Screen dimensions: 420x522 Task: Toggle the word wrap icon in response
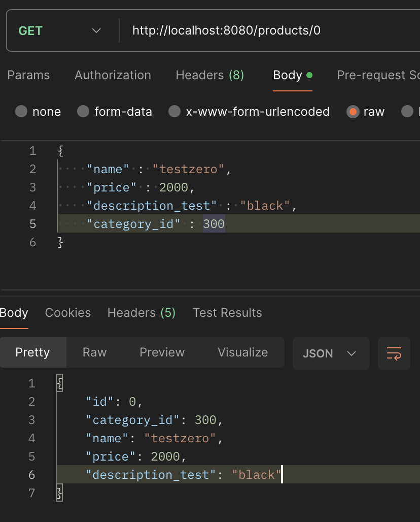coord(394,353)
